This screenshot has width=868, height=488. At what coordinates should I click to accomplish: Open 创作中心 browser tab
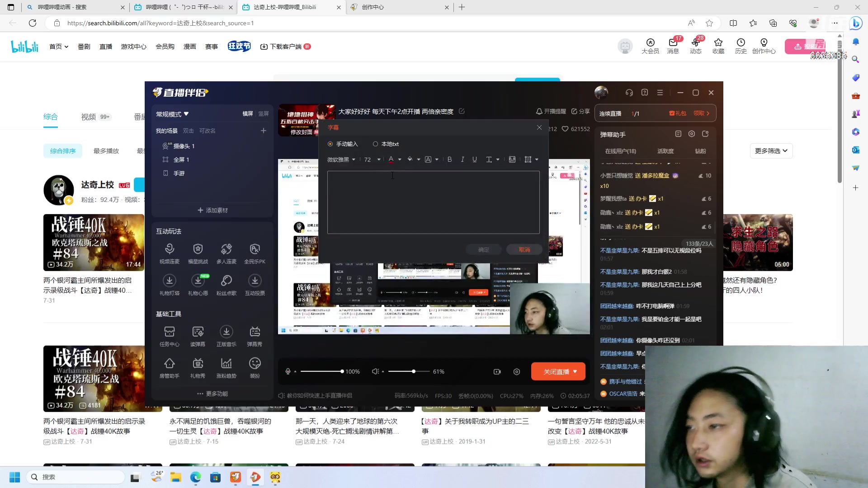(400, 7)
